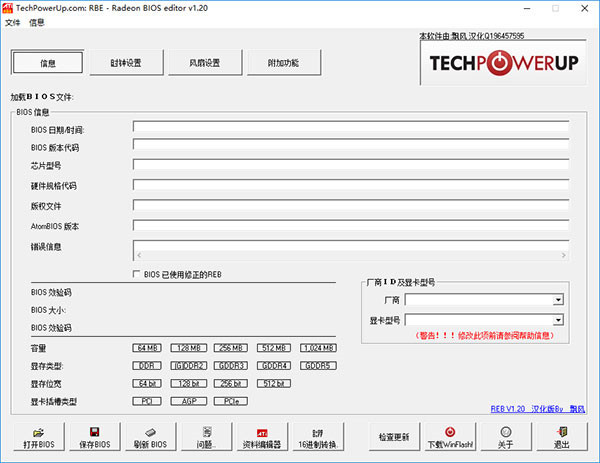Open the 关于 about dialog
The height and width of the screenshot is (463, 600).
[x=505, y=436]
